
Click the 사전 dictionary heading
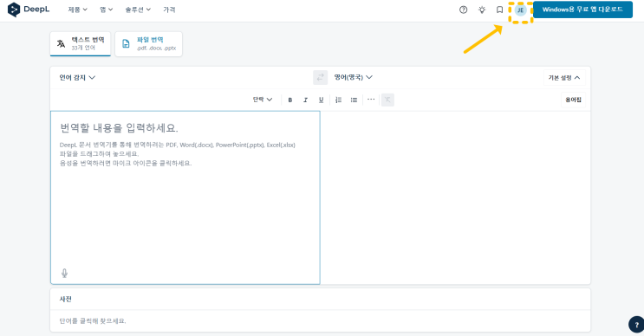66,299
